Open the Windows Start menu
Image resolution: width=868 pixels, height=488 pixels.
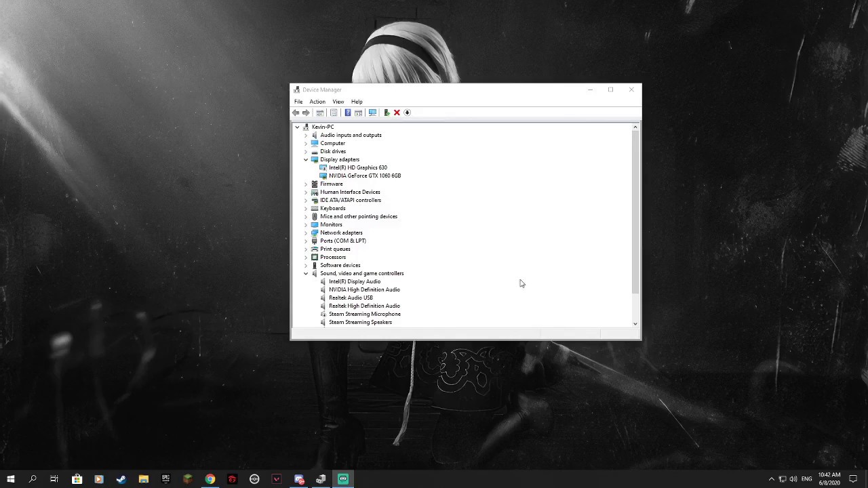pos(11,479)
